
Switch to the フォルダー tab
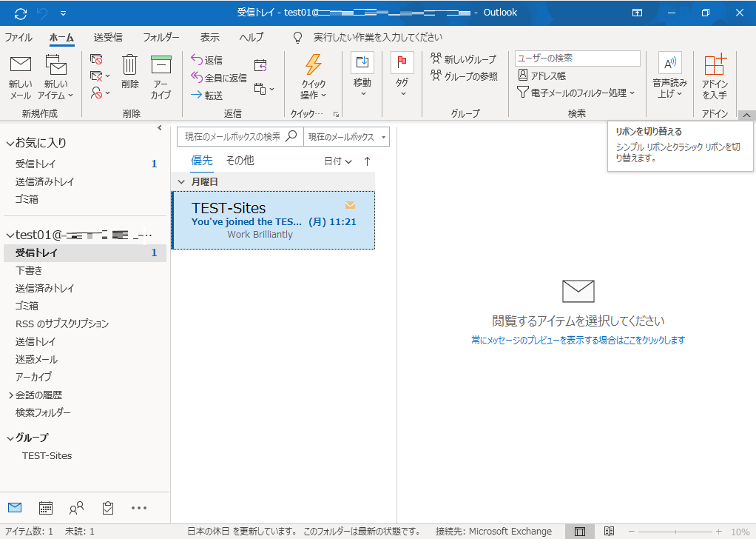point(161,37)
